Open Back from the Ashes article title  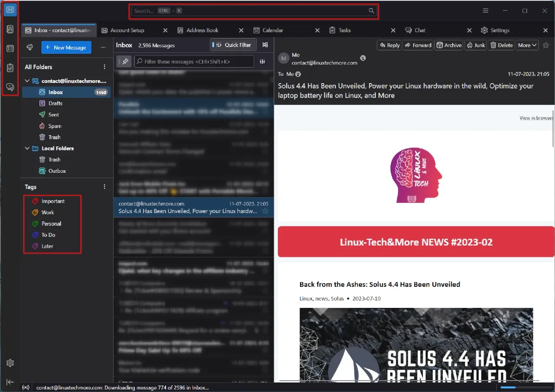coord(380,285)
